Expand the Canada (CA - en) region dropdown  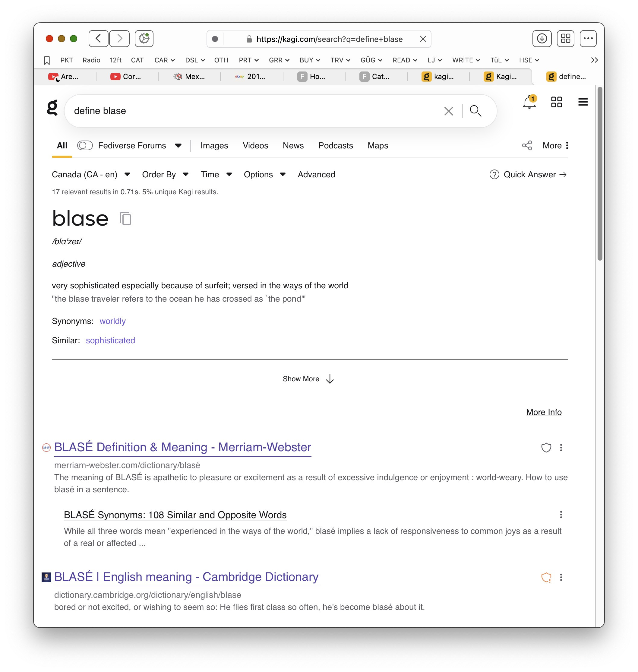point(91,175)
